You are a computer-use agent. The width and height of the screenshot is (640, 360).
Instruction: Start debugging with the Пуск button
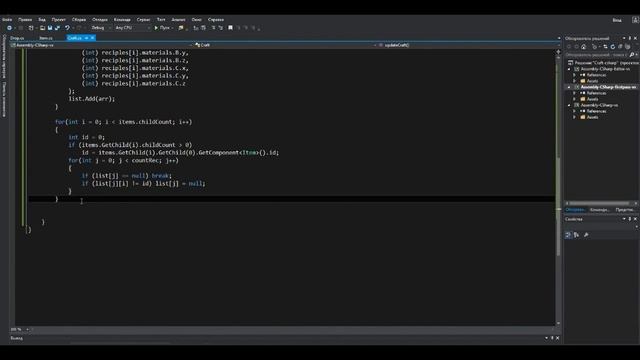click(x=162, y=28)
